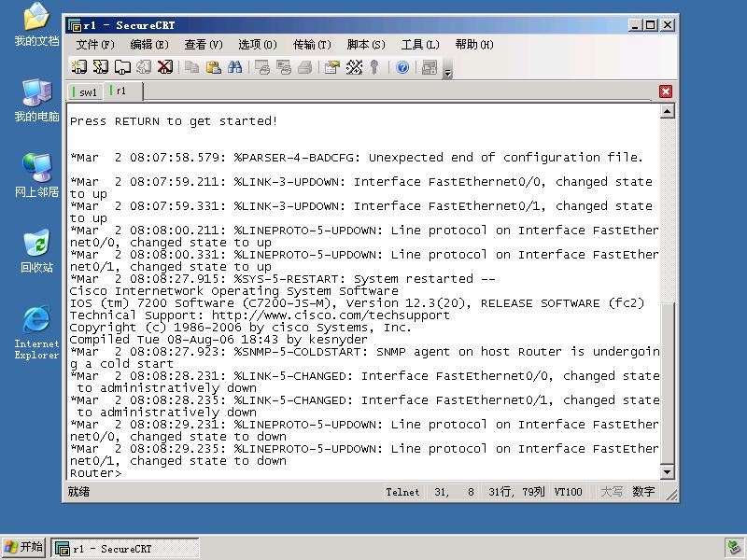Open the 编辑(E) menu
747x560 pixels.
[x=149, y=45]
